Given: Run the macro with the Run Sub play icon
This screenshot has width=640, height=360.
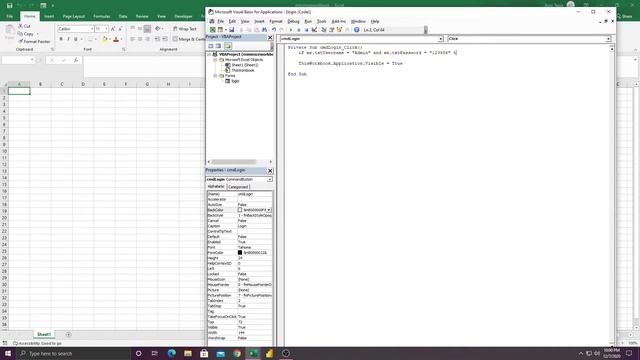Looking at the screenshot, I should (x=291, y=30).
